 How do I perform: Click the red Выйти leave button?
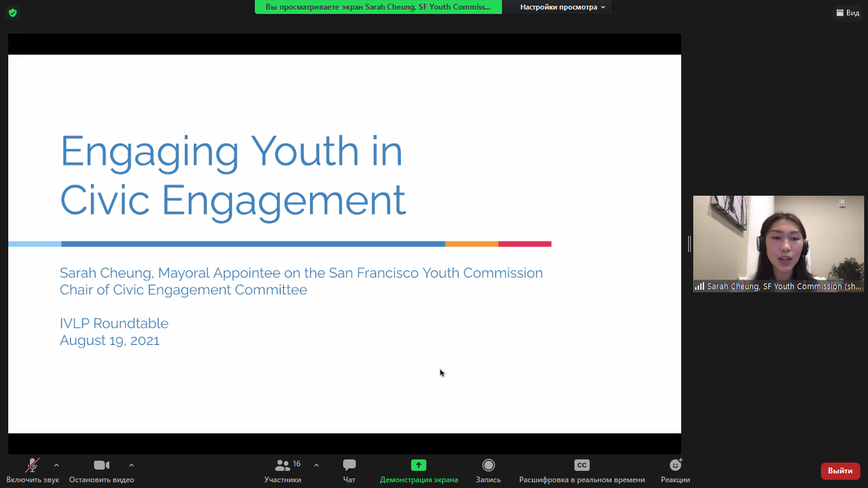[840, 471]
